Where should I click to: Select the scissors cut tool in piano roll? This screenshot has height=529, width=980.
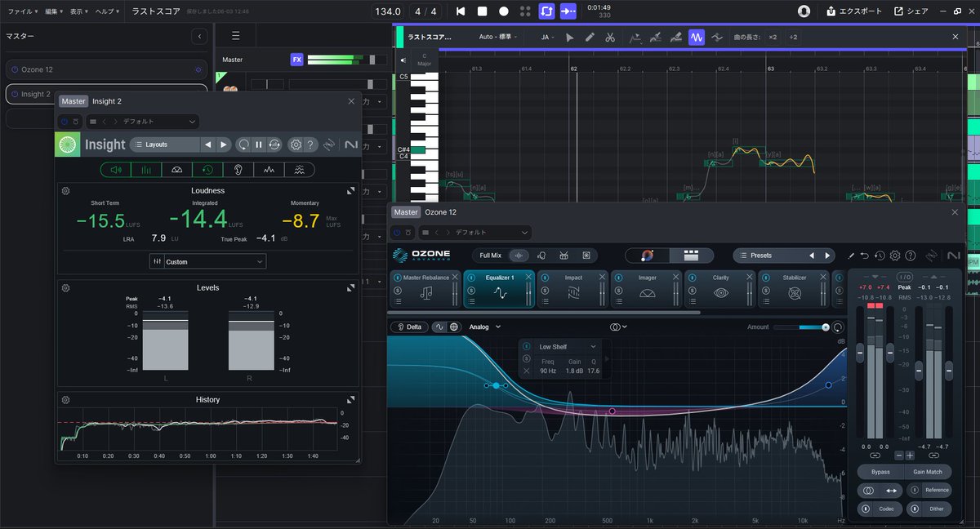610,37
